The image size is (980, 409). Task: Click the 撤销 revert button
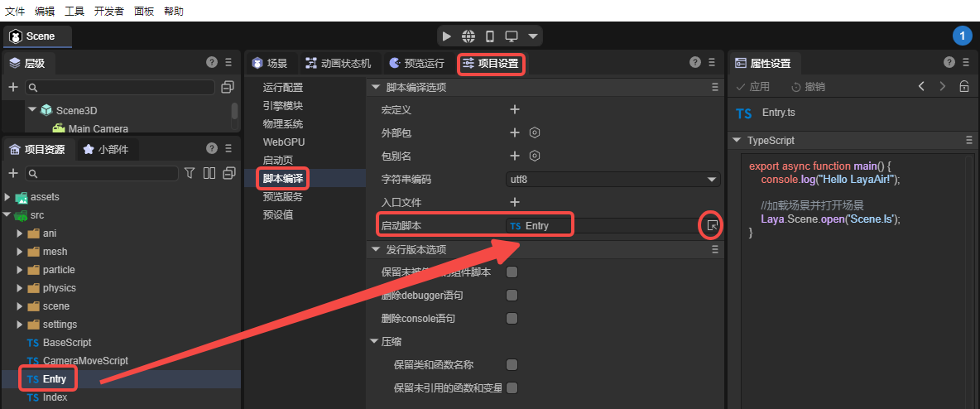(808, 87)
